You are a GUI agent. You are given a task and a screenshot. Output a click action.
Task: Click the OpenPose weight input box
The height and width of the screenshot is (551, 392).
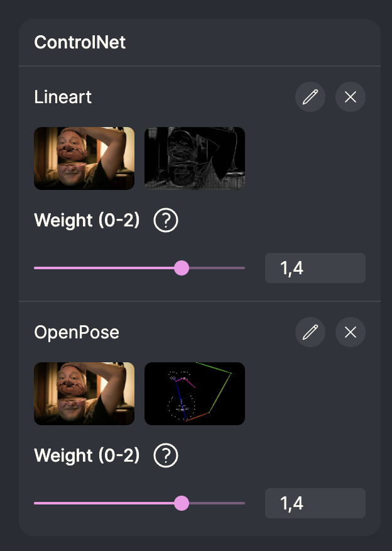315,503
